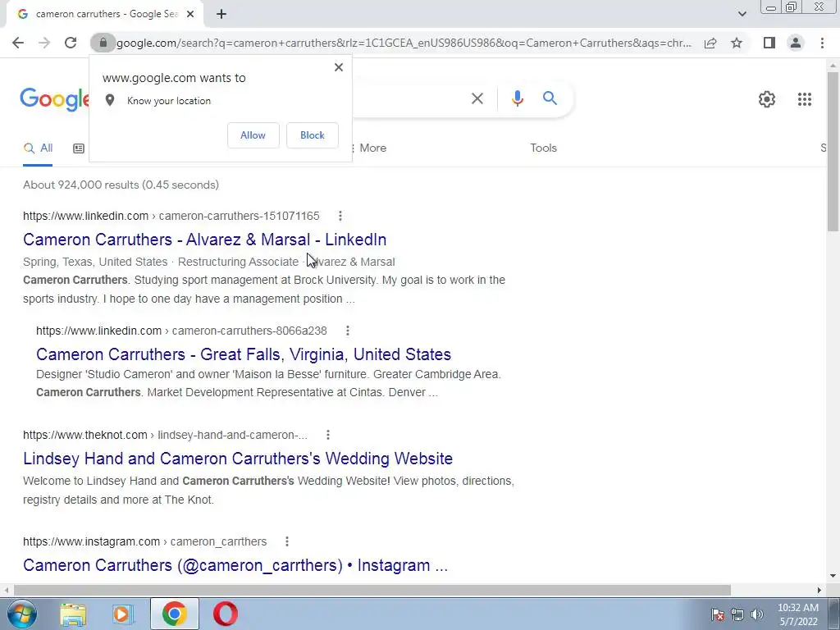Open Action Center flag icon
Image resolution: width=840 pixels, height=630 pixels.
click(x=718, y=614)
